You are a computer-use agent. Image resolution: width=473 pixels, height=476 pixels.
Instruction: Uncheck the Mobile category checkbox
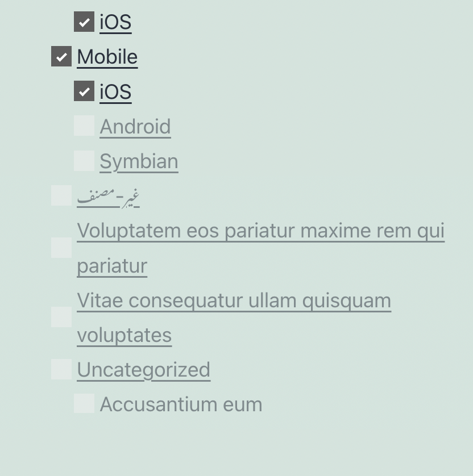point(61,56)
